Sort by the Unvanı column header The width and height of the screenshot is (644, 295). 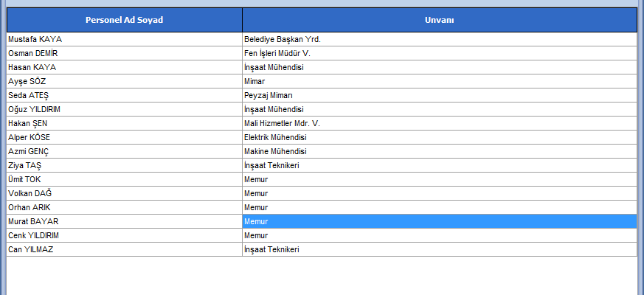[x=439, y=20]
